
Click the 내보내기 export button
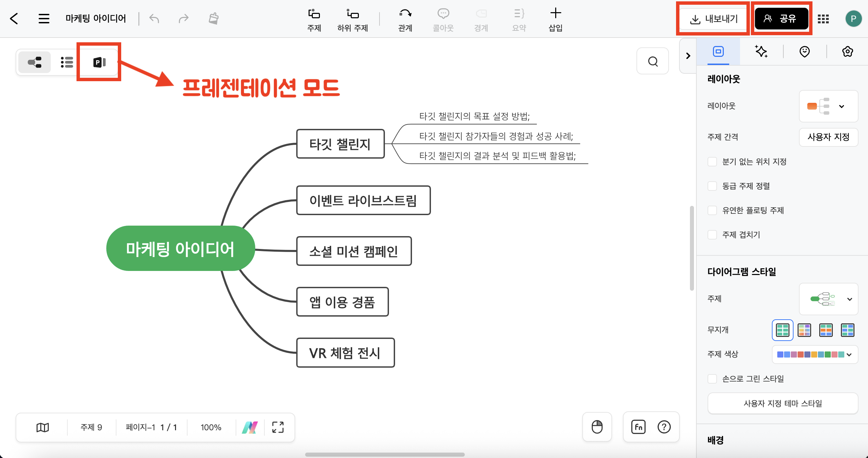(714, 19)
